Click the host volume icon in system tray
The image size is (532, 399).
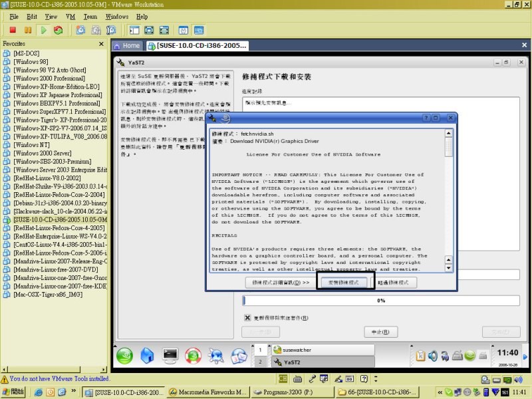pos(519,380)
